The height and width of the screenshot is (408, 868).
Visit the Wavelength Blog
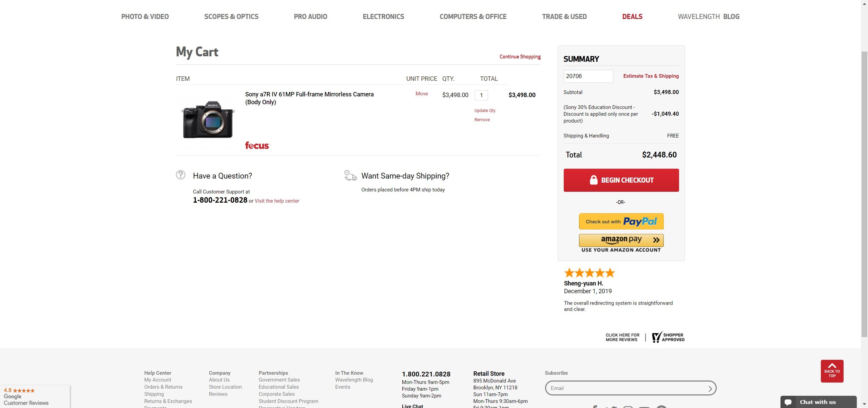click(x=709, y=17)
